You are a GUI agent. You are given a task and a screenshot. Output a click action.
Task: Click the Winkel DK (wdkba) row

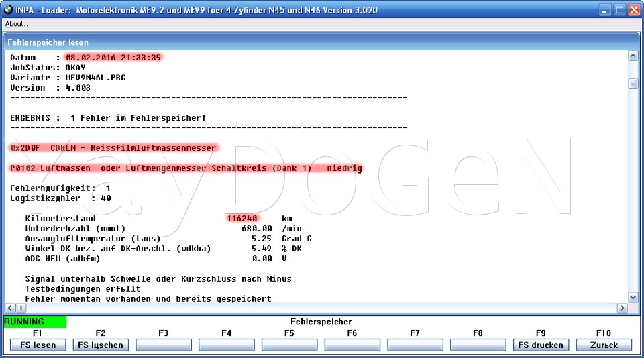point(164,248)
